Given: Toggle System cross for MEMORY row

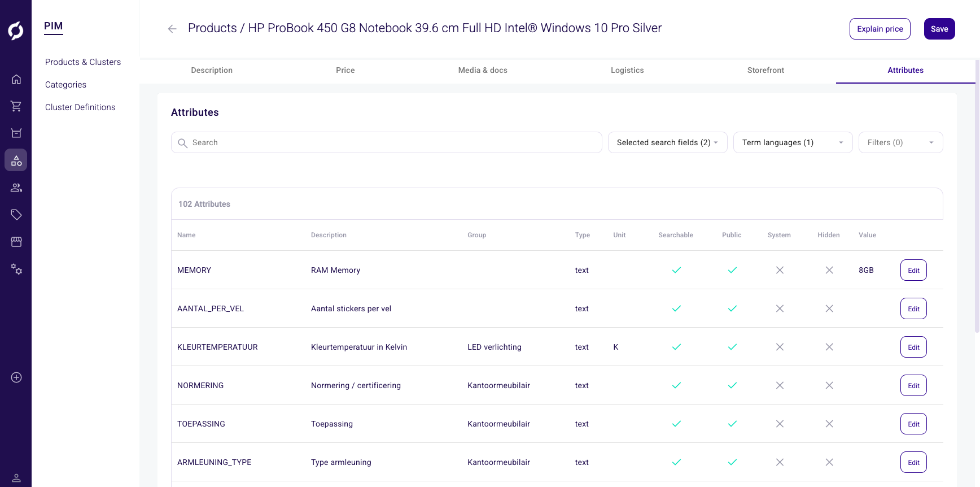Looking at the screenshot, I should pyautogui.click(x=780, y=270).
